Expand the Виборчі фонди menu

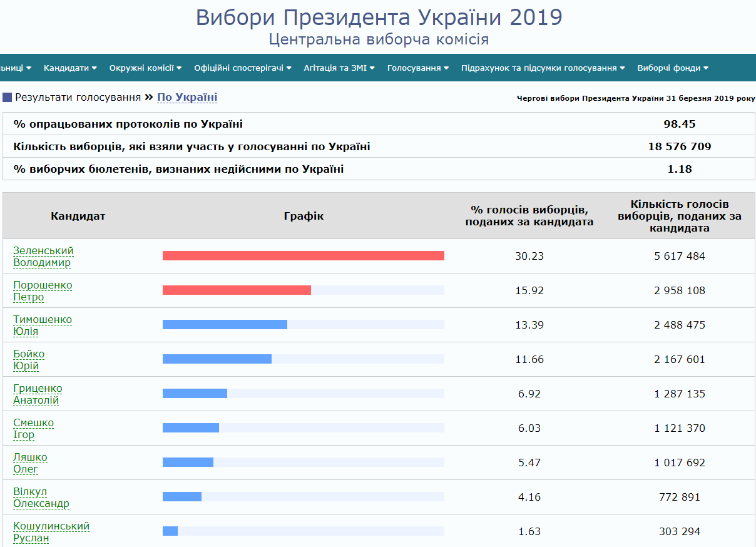click(x=673, y=68)
